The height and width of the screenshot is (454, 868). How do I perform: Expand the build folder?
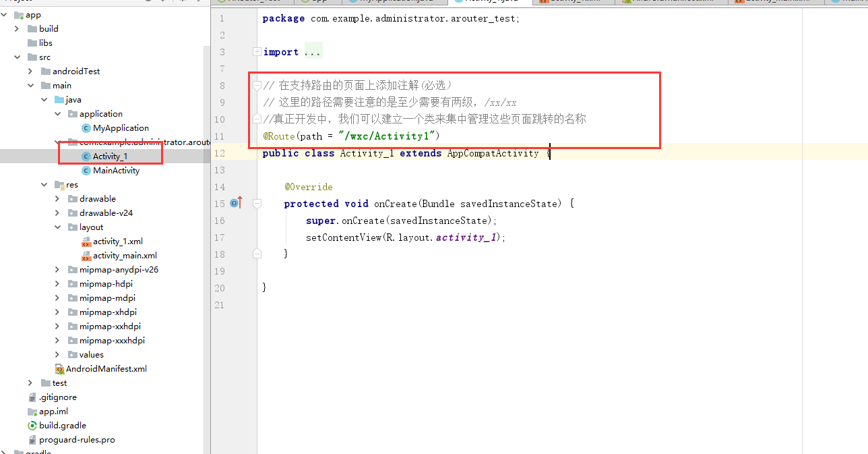(x=17, y=29)
